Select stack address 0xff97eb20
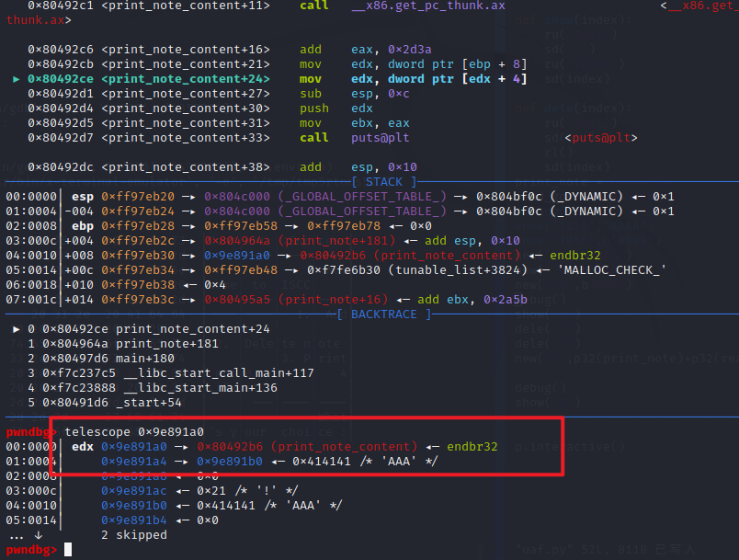The width and height of the screenshot is (739, 560). click(138, 197)
